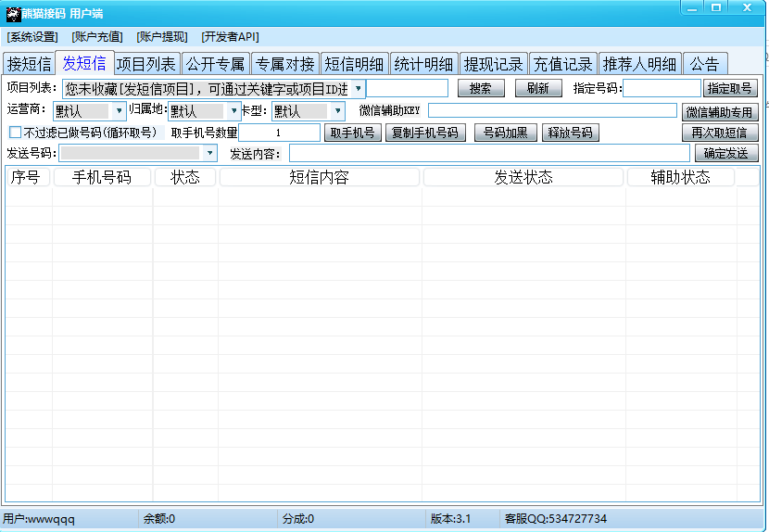Click the 确定发送 button
The image size is (769, 532).
pos(725,154)
